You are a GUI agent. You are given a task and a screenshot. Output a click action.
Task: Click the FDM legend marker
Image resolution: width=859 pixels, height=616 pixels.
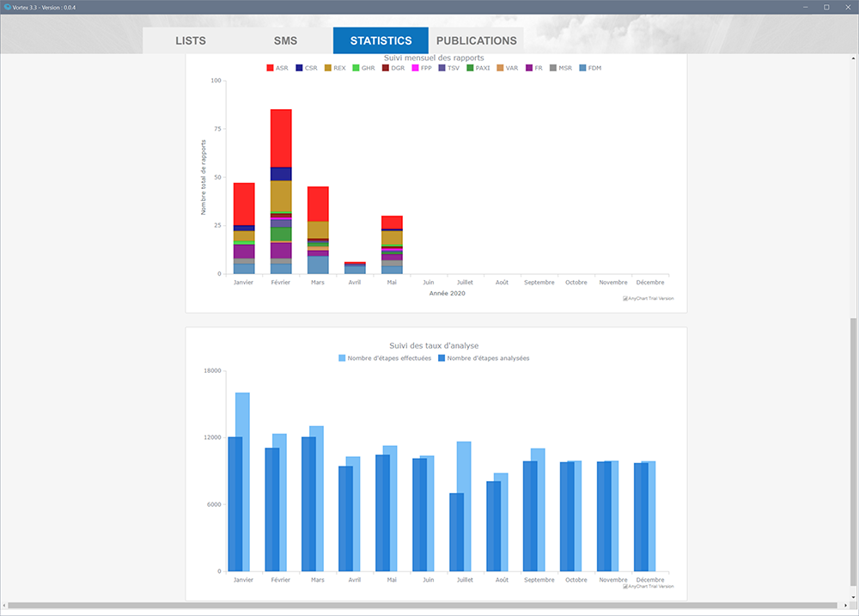(x=583, y=68)
